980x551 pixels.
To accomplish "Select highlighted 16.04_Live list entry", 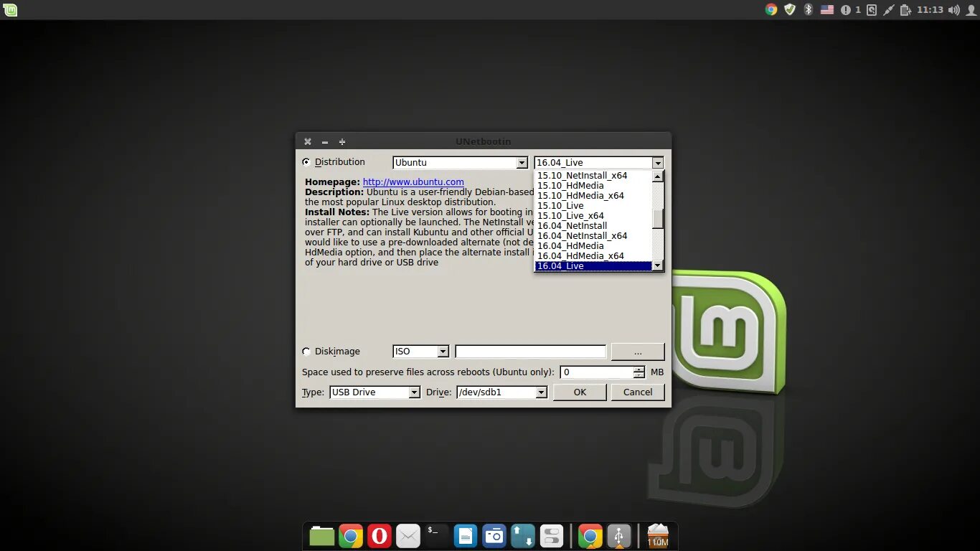I will pos(593,266).
